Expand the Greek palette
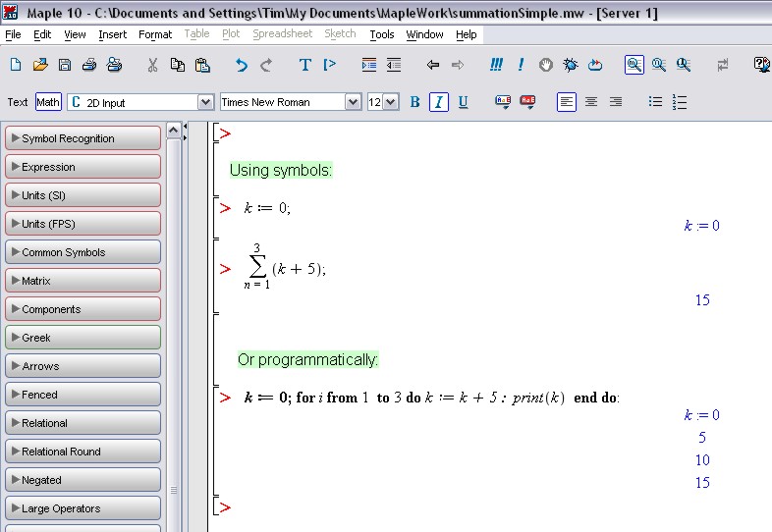This screenshot has height=532, width=772. coord(83,338)
